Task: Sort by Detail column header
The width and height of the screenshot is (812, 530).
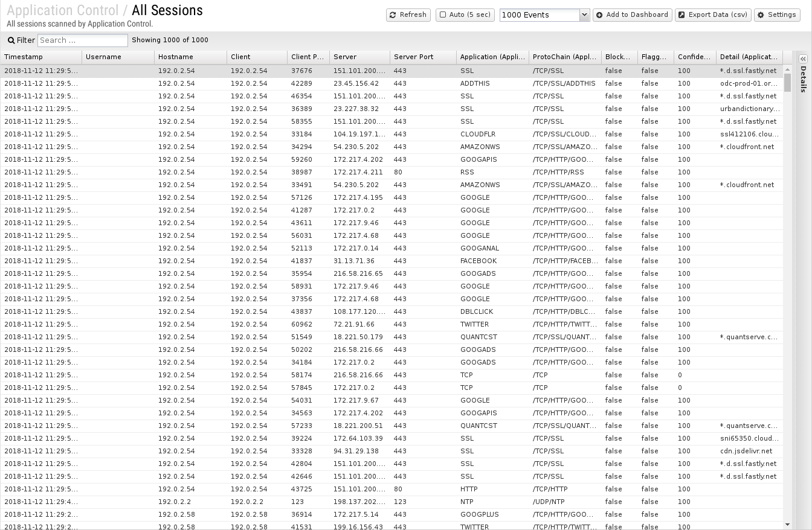Action: 749,57
